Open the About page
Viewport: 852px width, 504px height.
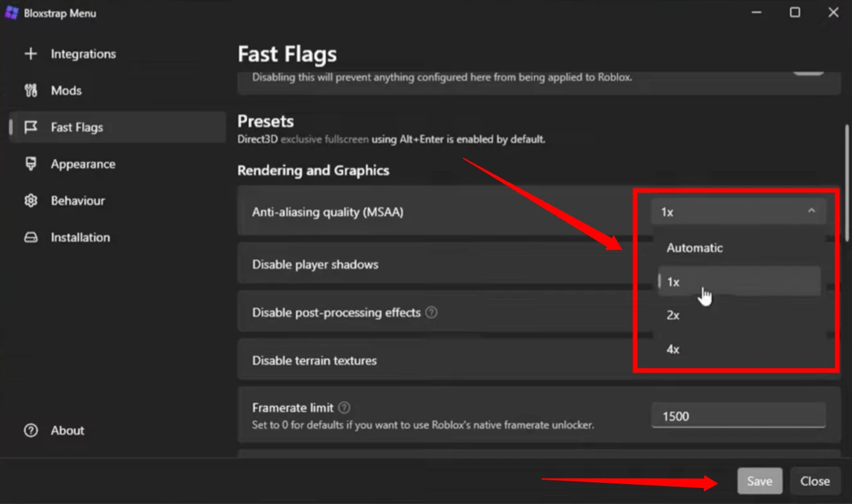117,430
